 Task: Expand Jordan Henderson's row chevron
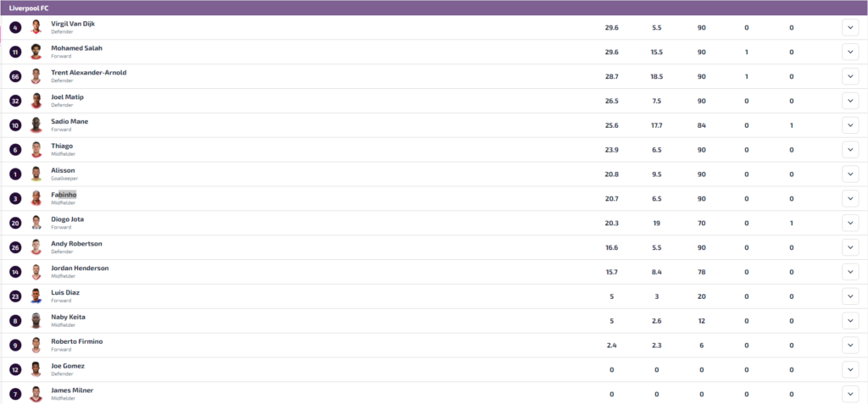tap(849, 272)
